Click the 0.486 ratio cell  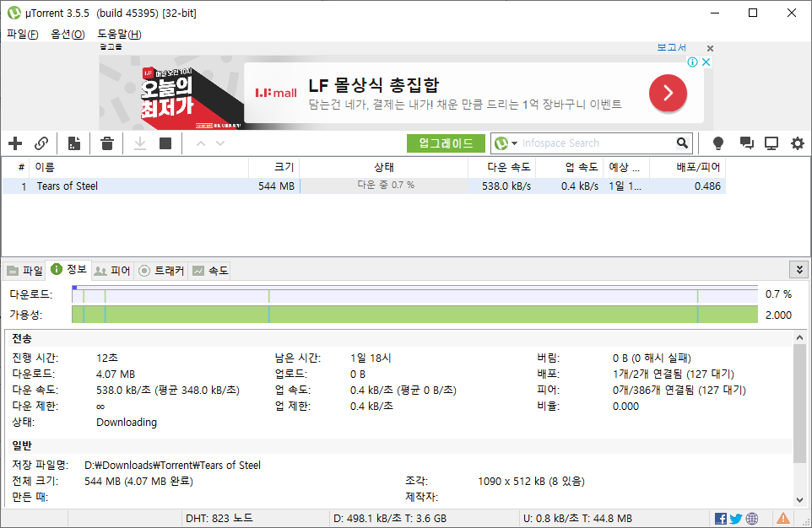[x=707, y=186]
